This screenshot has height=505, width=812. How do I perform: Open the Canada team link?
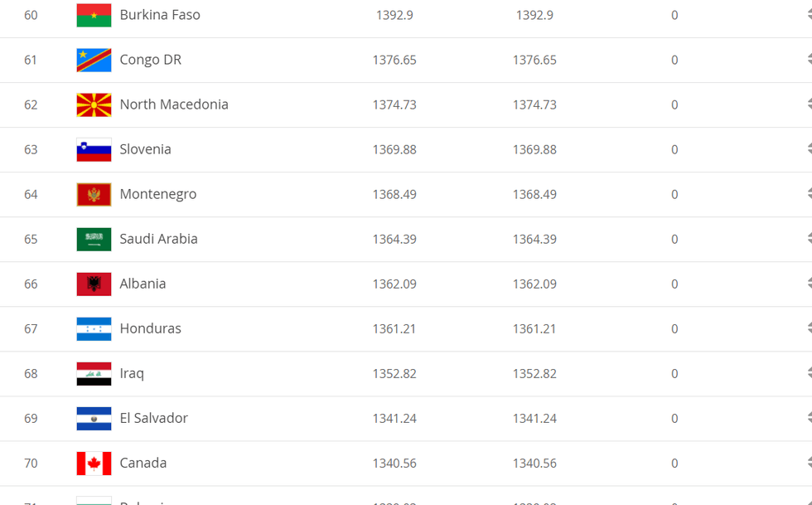click(143, 463)
